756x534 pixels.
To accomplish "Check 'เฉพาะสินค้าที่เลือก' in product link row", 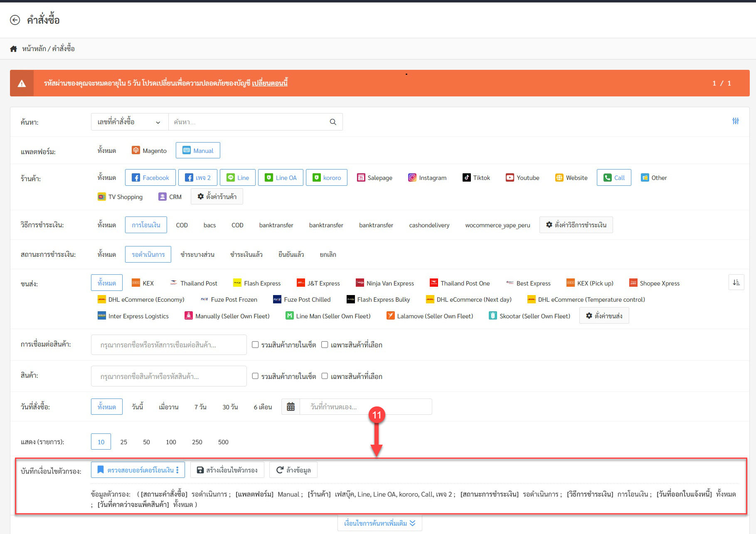I will 325,345.
